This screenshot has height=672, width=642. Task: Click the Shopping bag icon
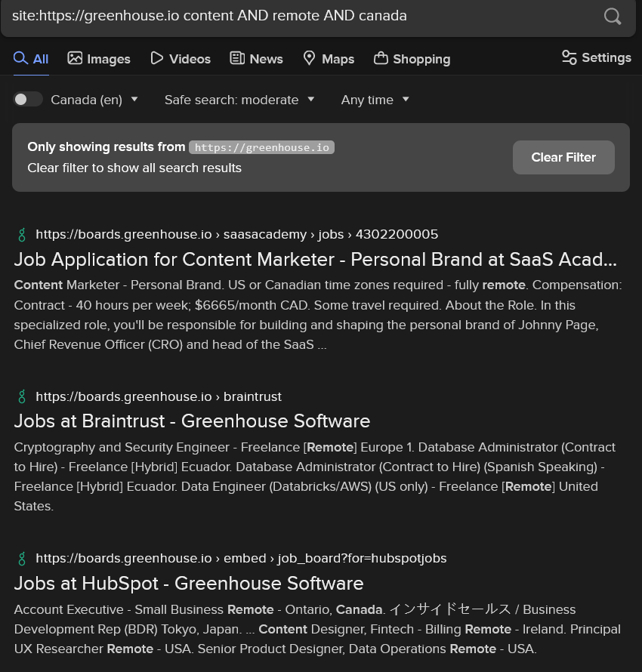coord(381,58)
